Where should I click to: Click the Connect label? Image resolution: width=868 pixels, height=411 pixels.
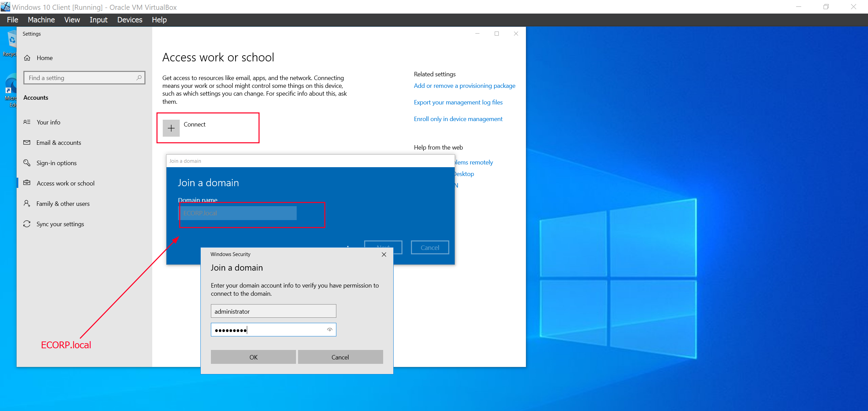(x=195, y=124)
